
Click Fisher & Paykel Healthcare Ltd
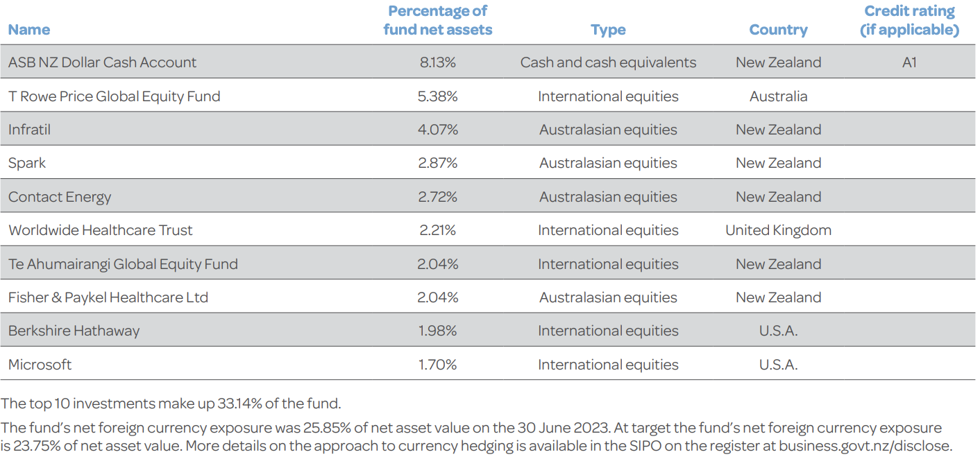coord(108,298)
